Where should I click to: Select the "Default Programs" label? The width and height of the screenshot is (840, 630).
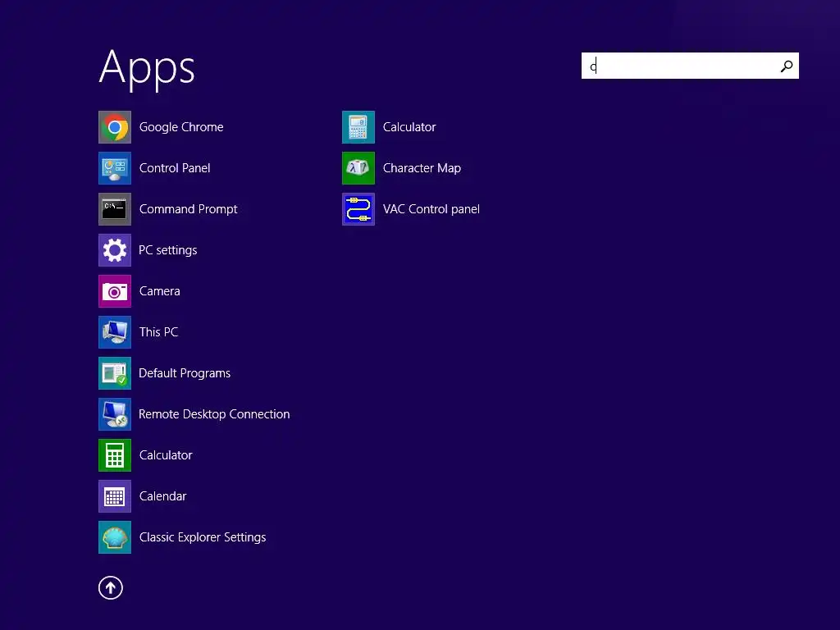[185, 373]
